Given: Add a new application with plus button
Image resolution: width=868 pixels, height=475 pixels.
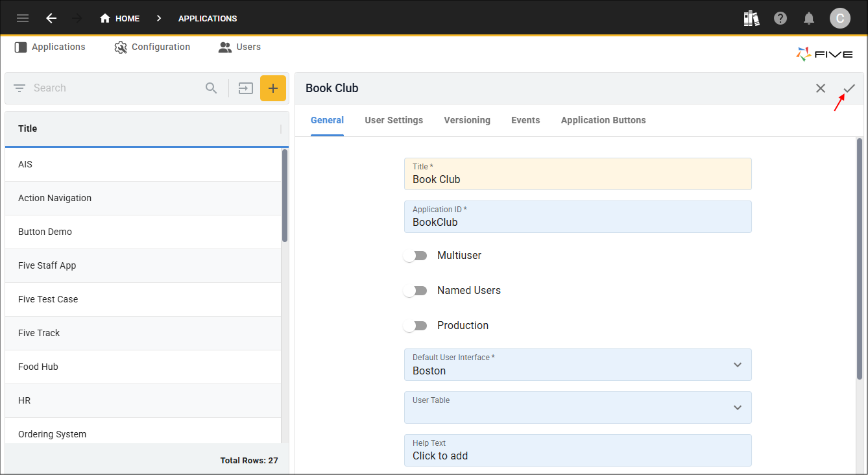Looking at the screenshot, I should tap(273, 88).
